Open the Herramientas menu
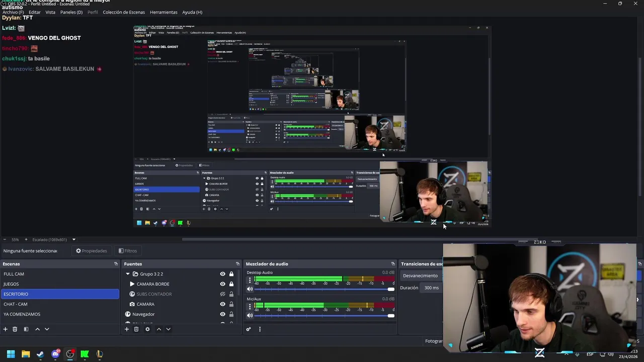The height and width of the screenshot is (362, 644). (164, 12)
